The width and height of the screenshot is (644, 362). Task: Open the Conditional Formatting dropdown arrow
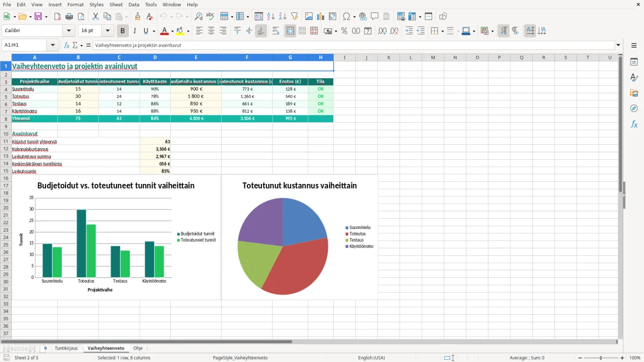pyautogui.click(x=493, y=31)
